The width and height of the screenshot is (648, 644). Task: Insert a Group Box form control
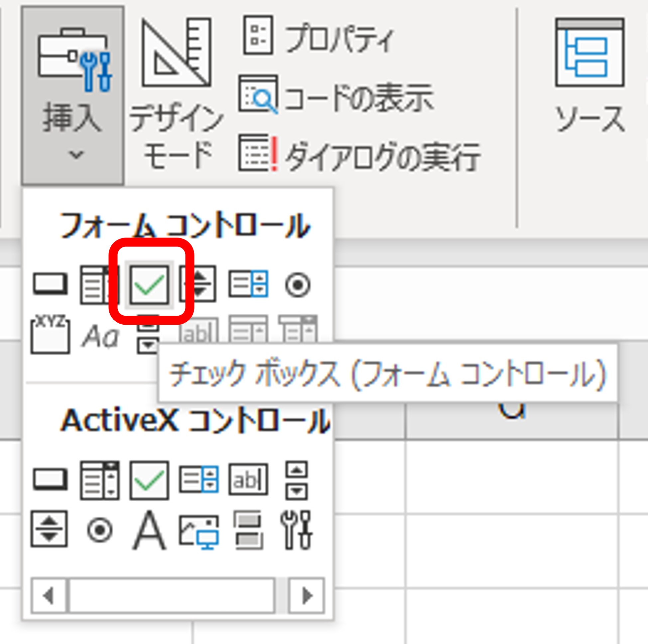pyautogui.click(x=50, y=336)
